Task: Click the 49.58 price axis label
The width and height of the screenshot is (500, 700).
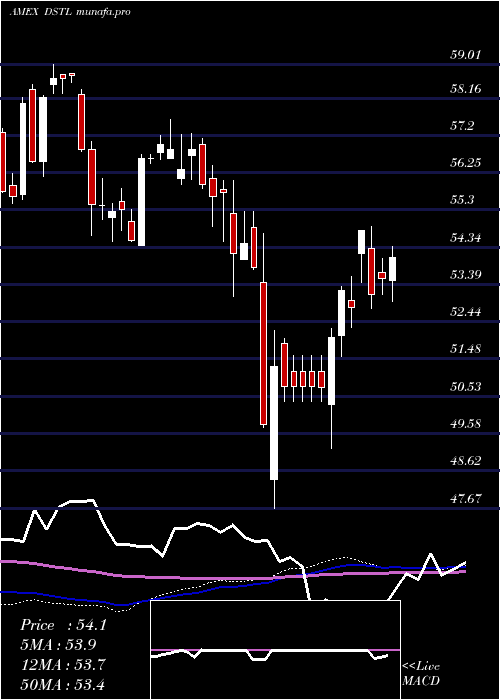Action: coord(465,423)
